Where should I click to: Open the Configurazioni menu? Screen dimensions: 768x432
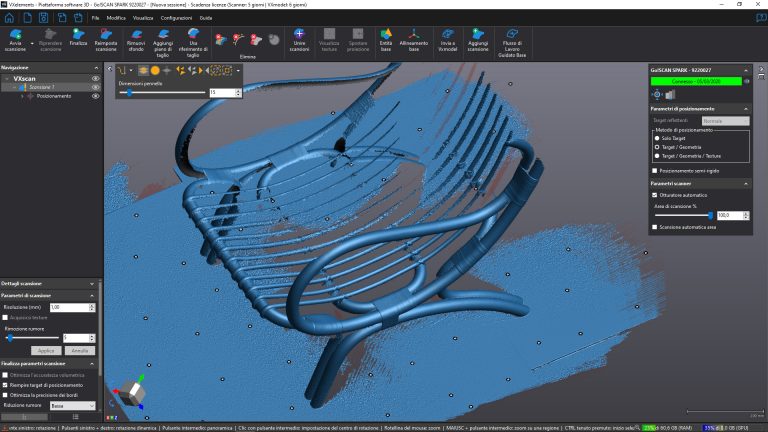176,18
